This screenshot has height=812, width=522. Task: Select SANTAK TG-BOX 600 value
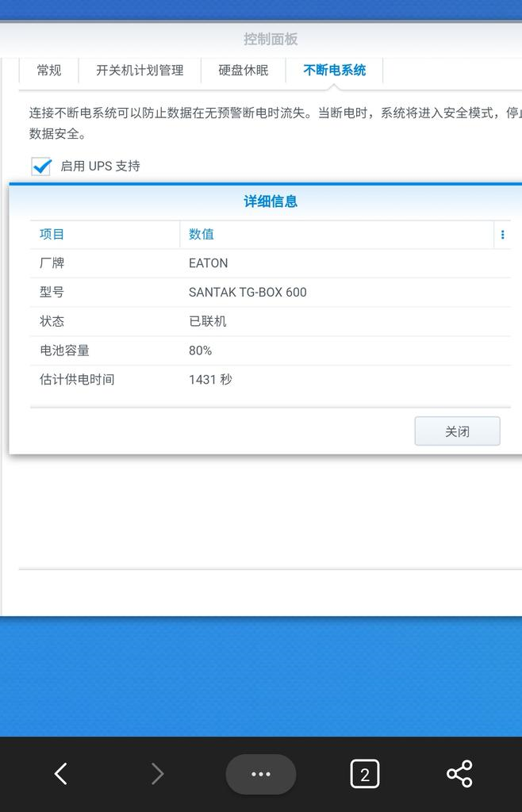pyautogui.click(x=248, y=292)
